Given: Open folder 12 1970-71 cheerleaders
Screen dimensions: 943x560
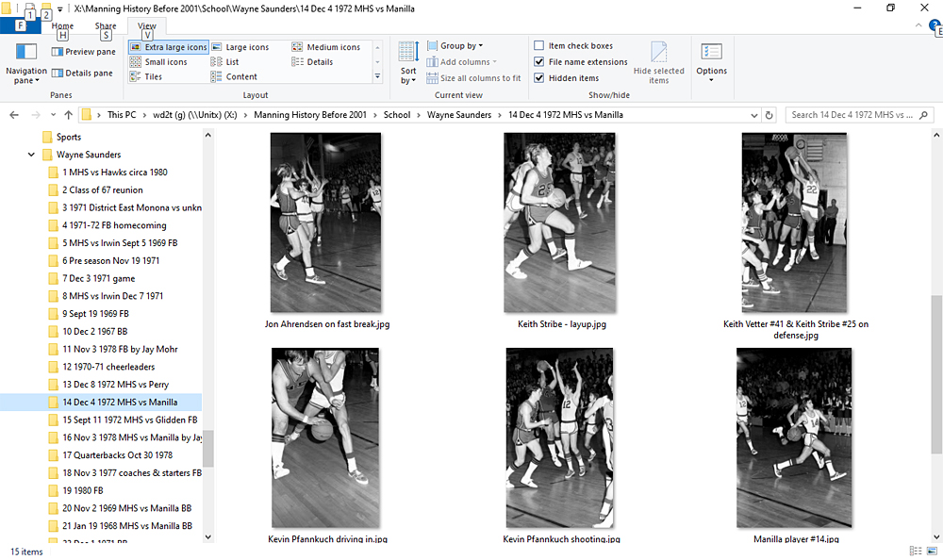Looking at the screenshot, I should (102, 367).
